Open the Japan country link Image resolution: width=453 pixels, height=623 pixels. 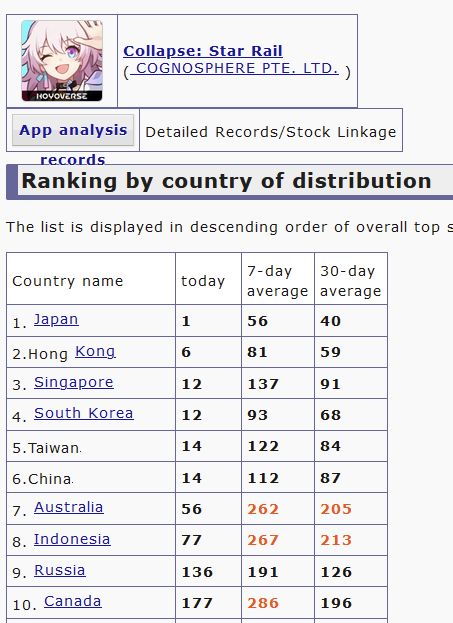[56, 319]
